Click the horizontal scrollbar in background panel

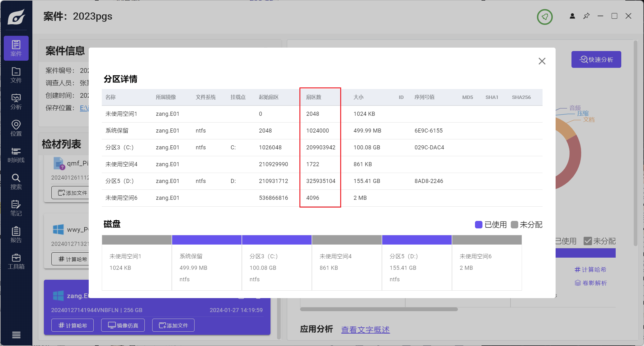[x=379, y=309]
